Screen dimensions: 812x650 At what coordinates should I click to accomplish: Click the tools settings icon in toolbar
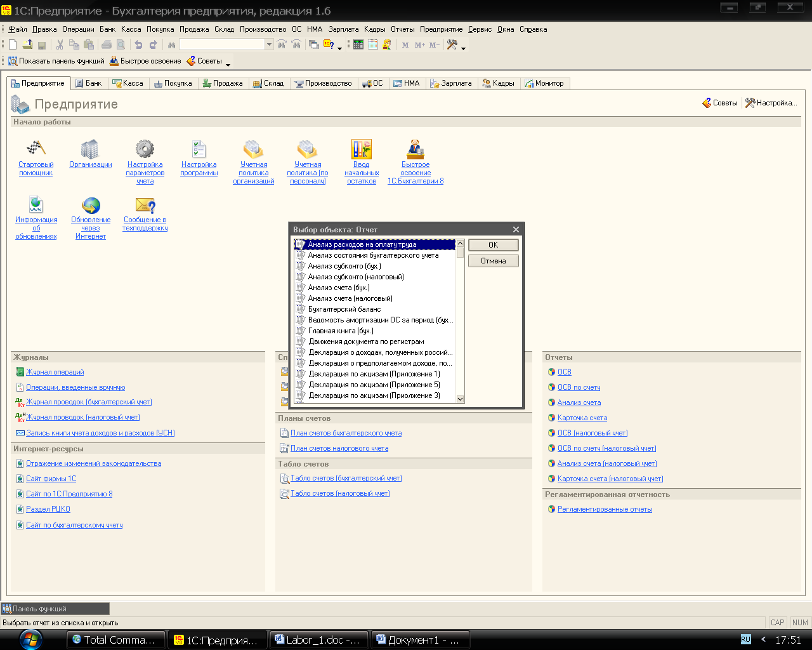coord(452,44)
